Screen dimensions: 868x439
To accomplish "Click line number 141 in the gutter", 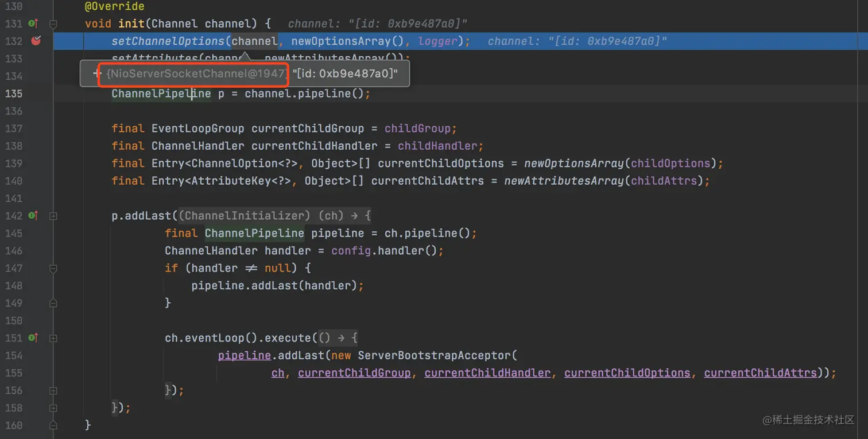I will click(x=14, y=199).
